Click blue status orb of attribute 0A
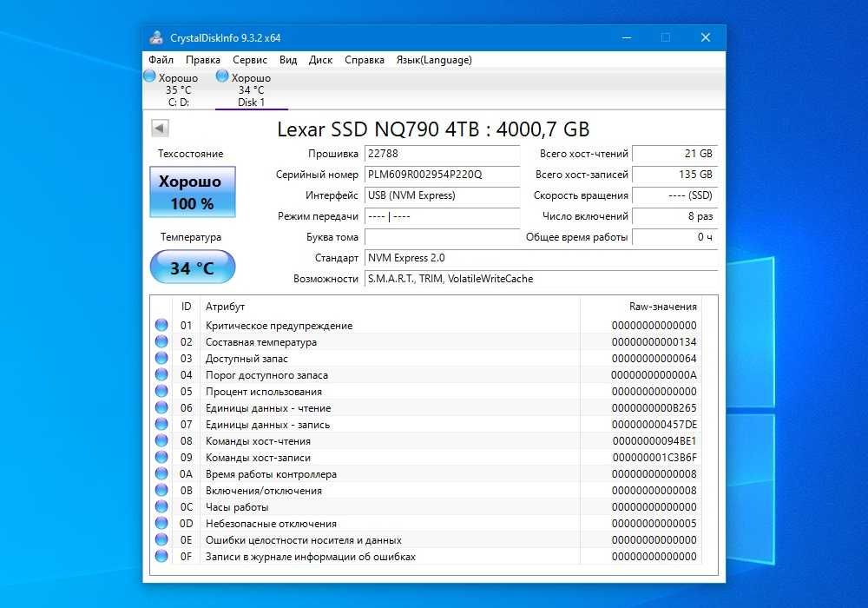Screen dimensions: 868x608 (161, 474)
